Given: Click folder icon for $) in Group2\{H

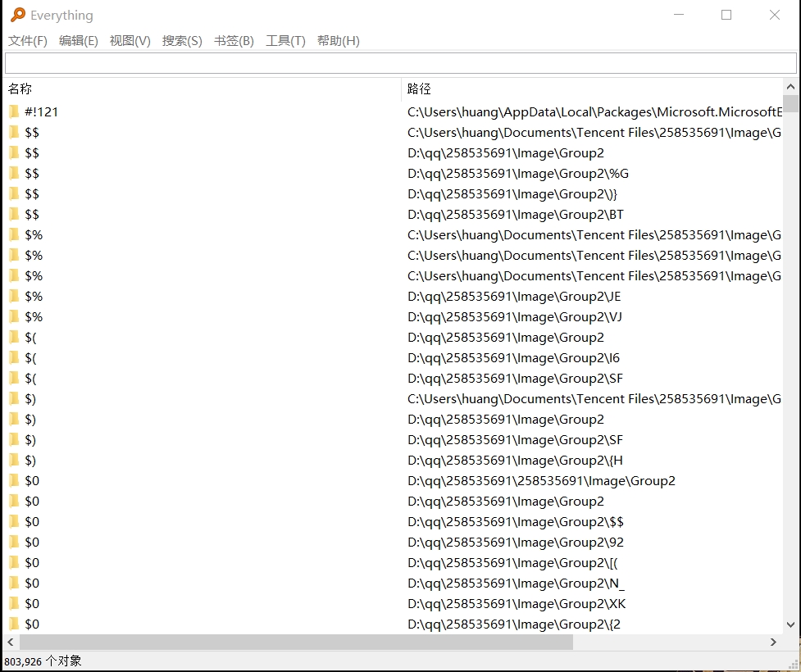Looking at the screenshot, I should 14,460.
